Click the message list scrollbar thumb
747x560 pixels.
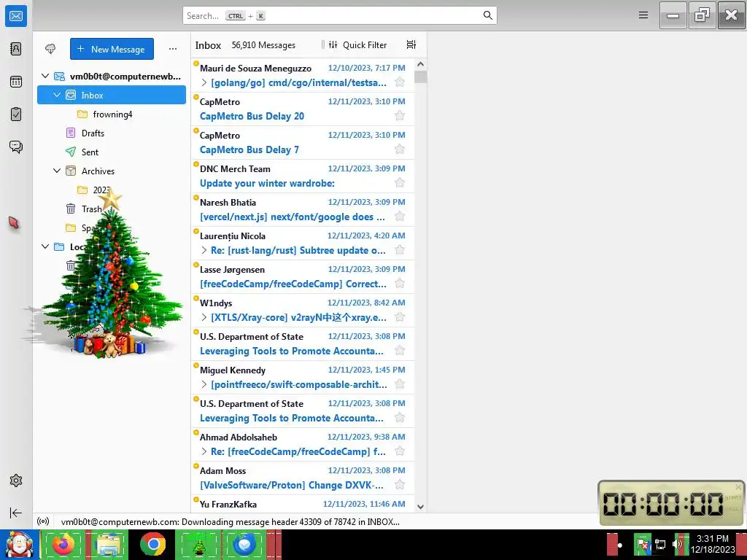(420, 77)
